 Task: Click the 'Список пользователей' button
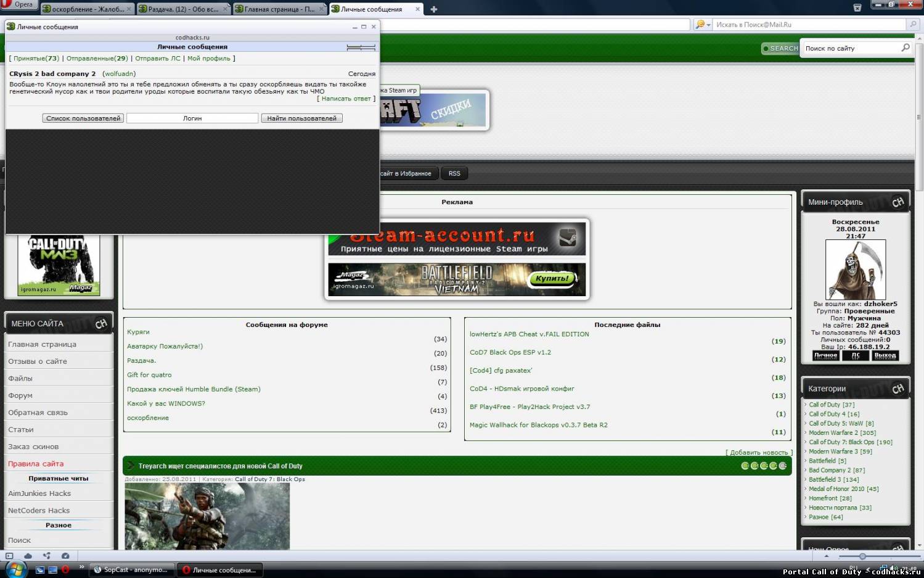pos(83,118)
